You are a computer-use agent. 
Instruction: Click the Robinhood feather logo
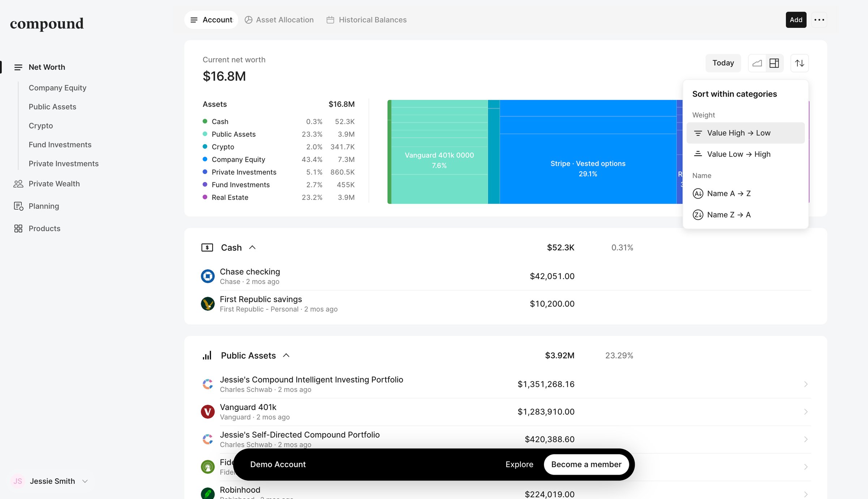[208, 494]
